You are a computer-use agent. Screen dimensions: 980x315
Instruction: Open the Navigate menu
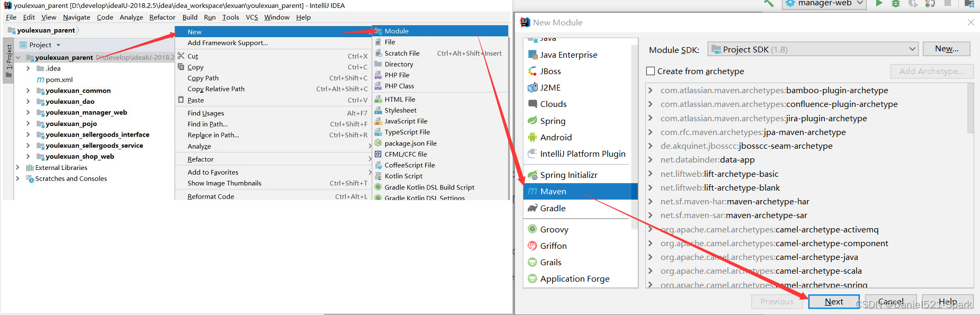(x=76, y=17)
